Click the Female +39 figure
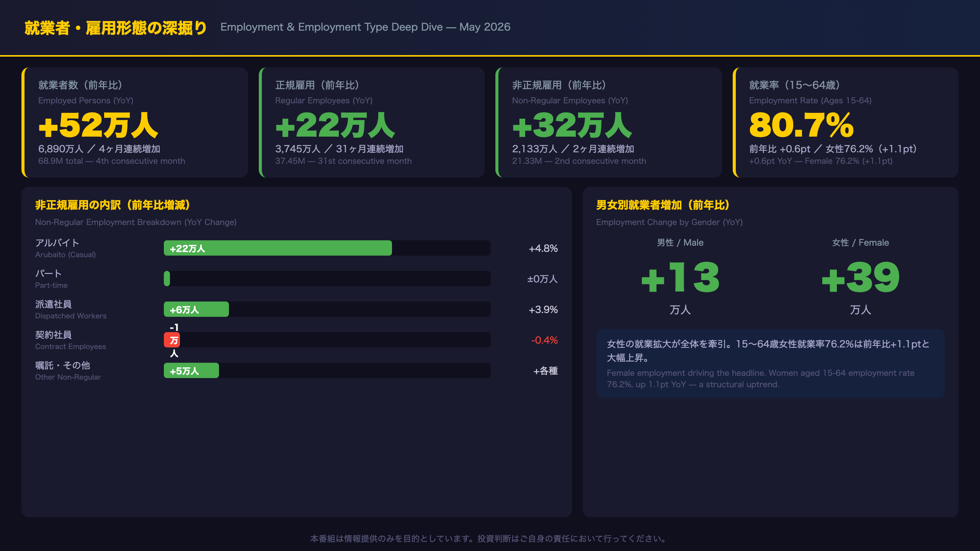Image resolution: width=980 pixels, height=551 pixels. click(861, 277)
